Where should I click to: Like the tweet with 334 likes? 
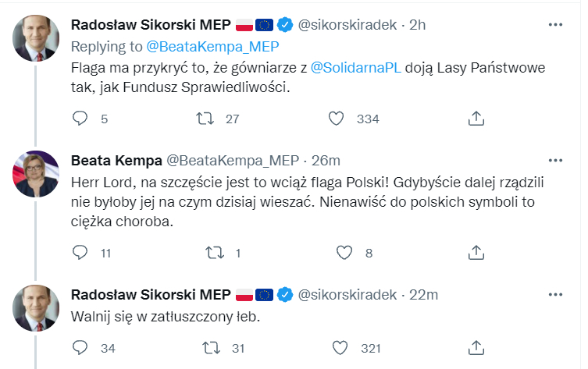click(337, 119)
